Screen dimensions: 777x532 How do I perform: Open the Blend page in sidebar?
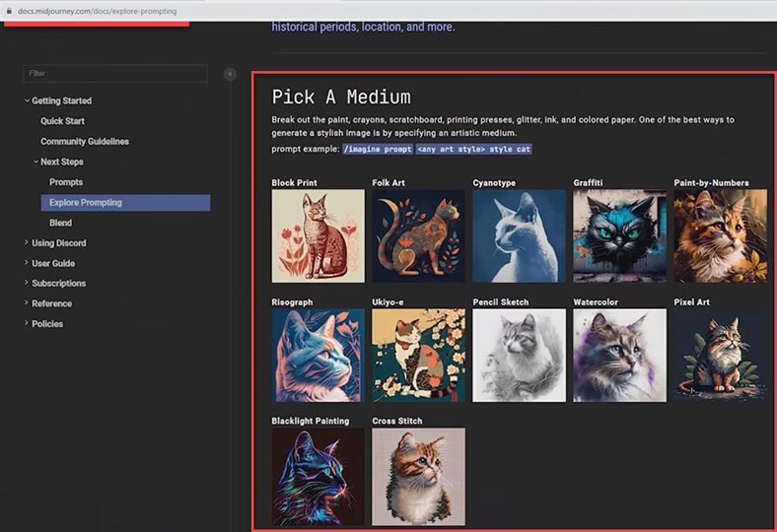click(60, 223)
